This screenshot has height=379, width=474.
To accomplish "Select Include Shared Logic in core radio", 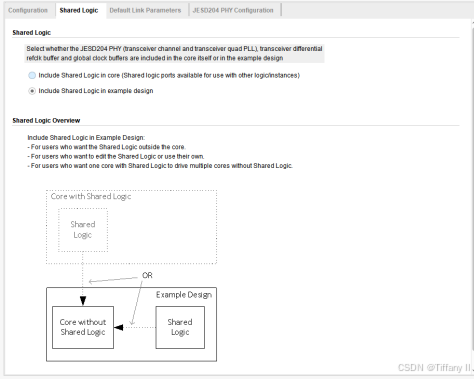I will coord(32,75).
